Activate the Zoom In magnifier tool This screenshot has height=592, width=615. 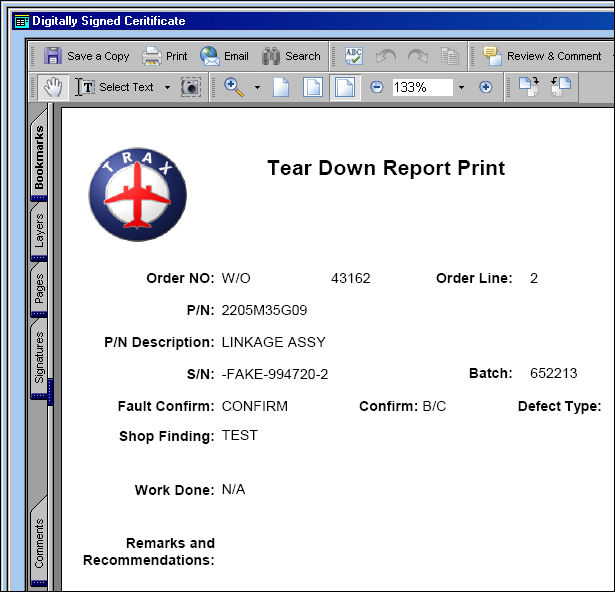click(234, 87)
